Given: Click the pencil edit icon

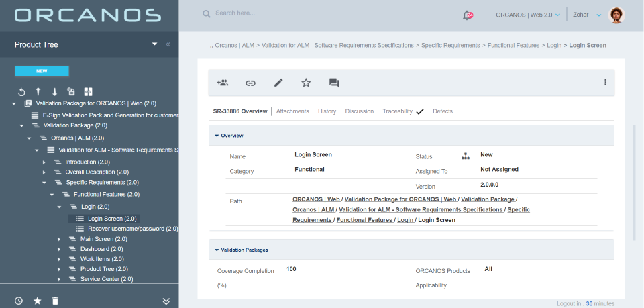Looking at the screenshot, I should 278,83.
